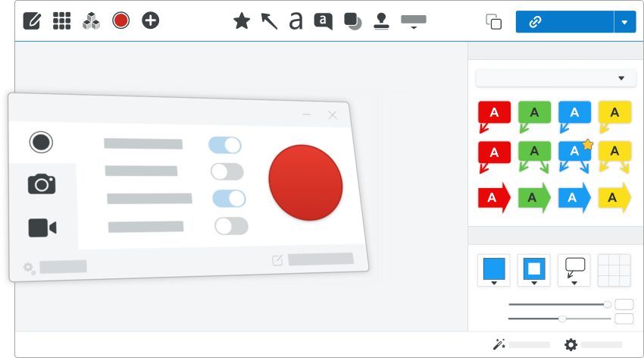This screenshot has width=644, height=358.
Task: Choose the starred blue callout style
Action: tap(575, 156)
